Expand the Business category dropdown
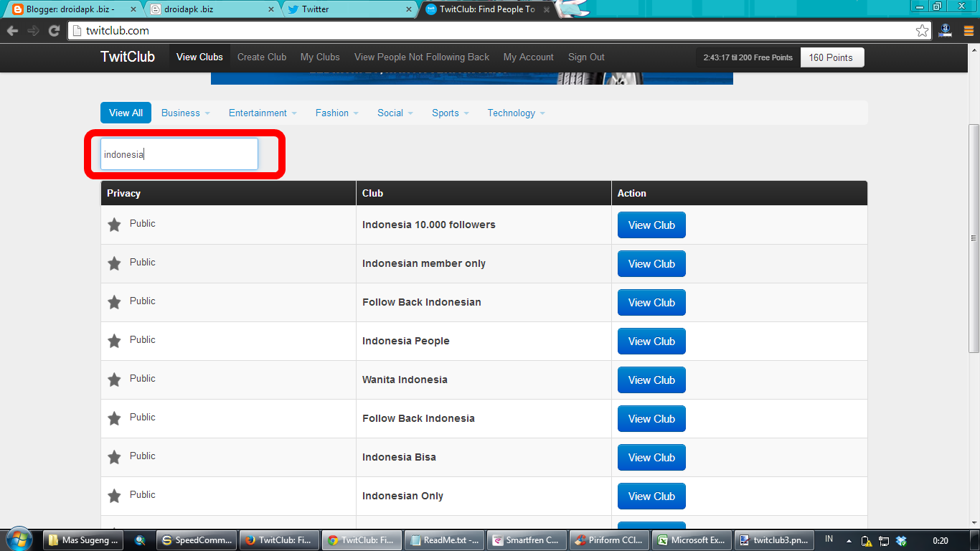The height and width of the screenshot is (551, 980). point(186,113)
